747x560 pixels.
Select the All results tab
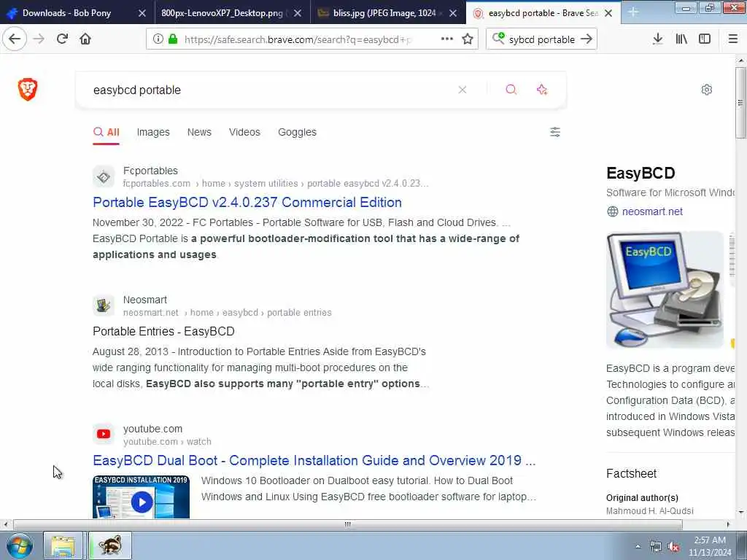107,132
